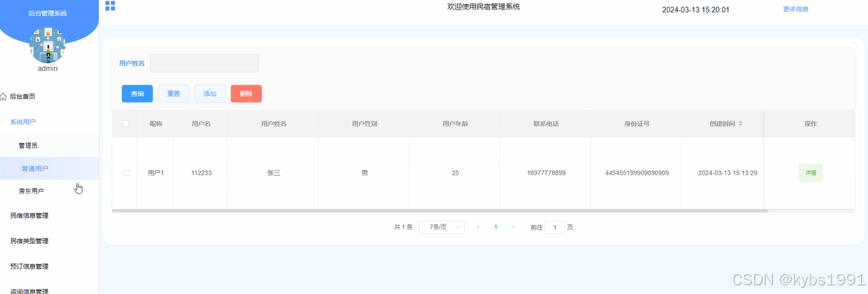Click the 后台管理系统 title

coord(47,13)
